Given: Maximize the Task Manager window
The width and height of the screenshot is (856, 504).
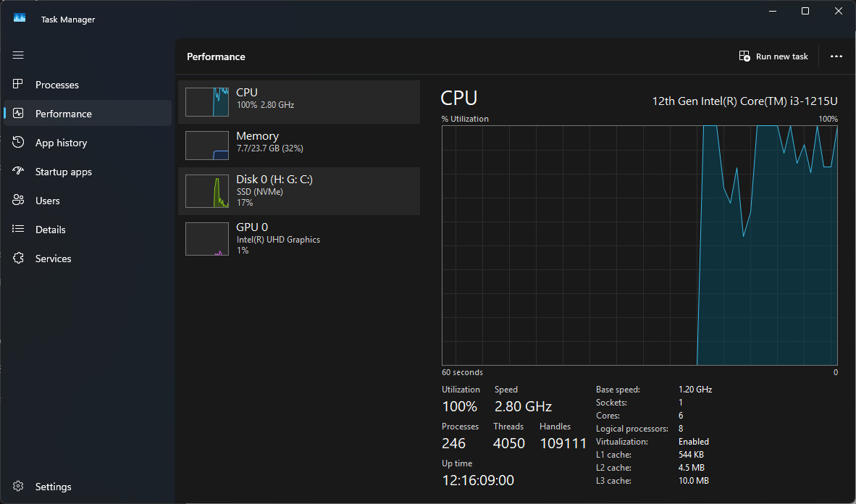Looking at the screenshot, I should coord(805,11).
